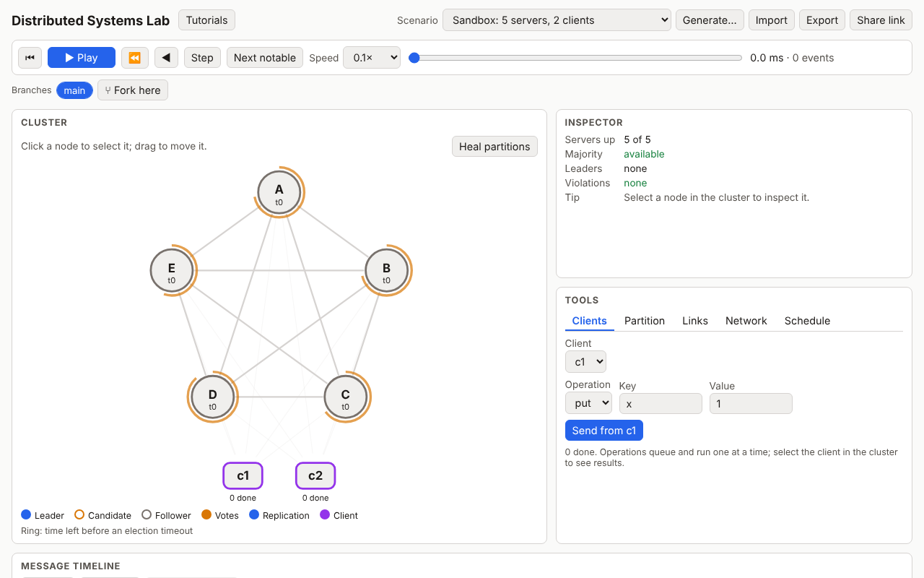Select the main branch pill

tap(74, 90)
